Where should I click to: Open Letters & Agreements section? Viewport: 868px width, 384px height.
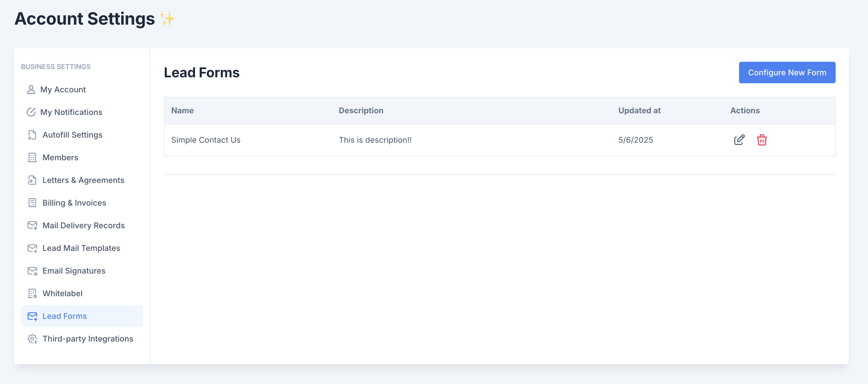click(82, 180)
